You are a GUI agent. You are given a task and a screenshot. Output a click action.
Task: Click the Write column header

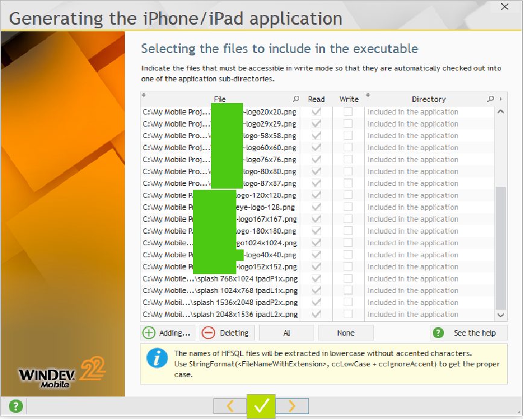[349, 99]
